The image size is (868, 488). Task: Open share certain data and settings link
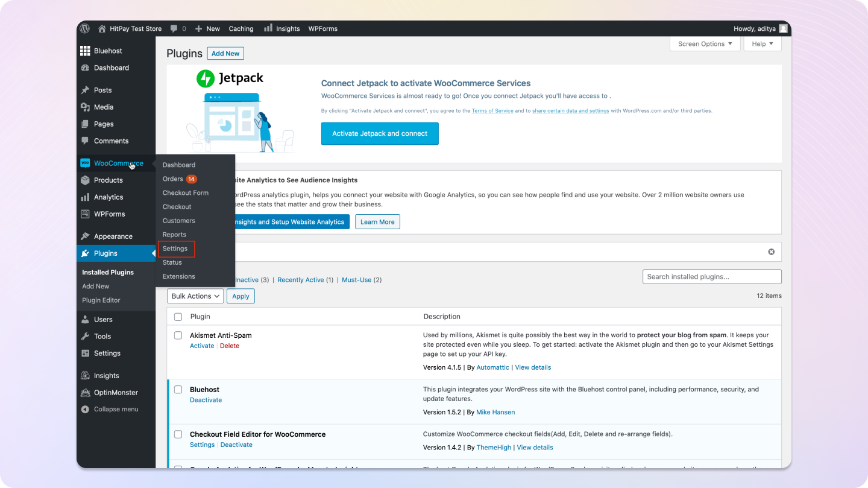pos(570,111)
